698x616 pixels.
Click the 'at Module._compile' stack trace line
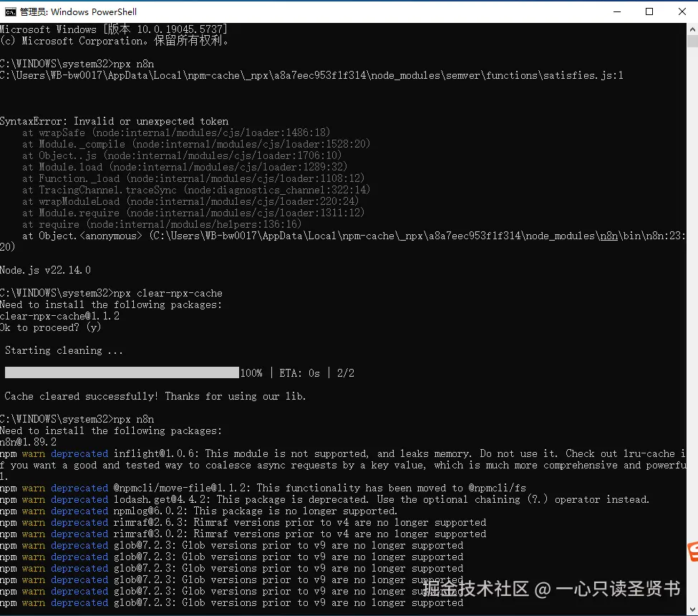pos(196,144)
